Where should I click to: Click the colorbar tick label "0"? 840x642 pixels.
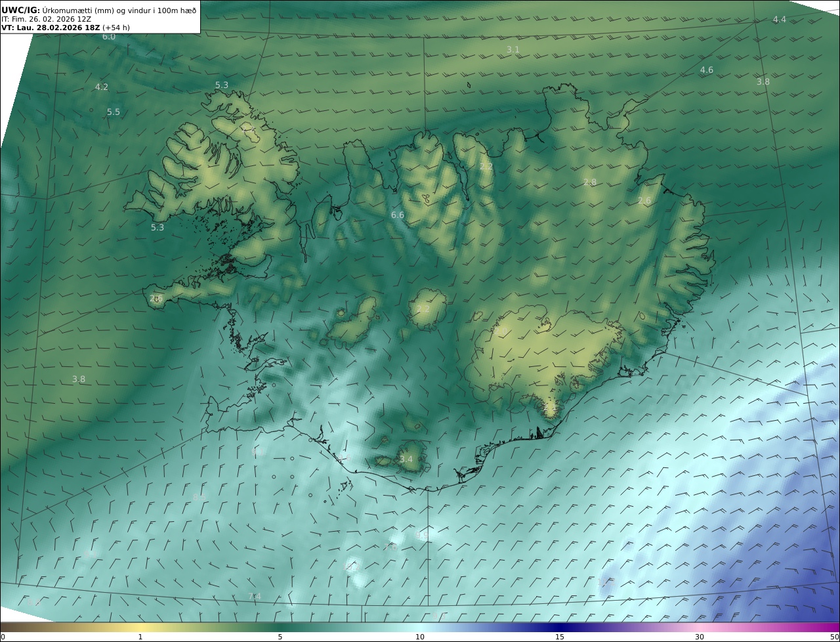pos(3,637)
